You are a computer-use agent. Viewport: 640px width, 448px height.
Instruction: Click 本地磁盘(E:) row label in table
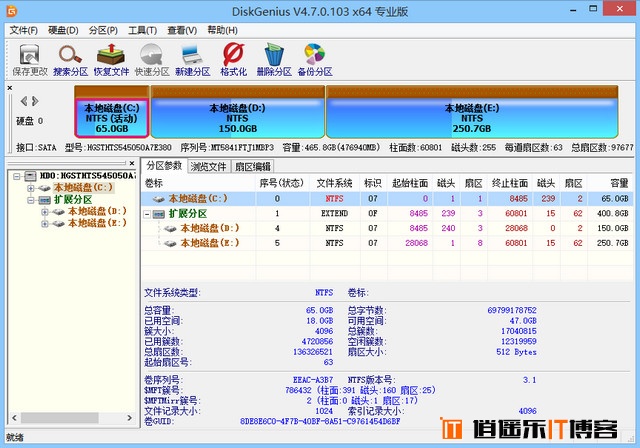[209, 243]
